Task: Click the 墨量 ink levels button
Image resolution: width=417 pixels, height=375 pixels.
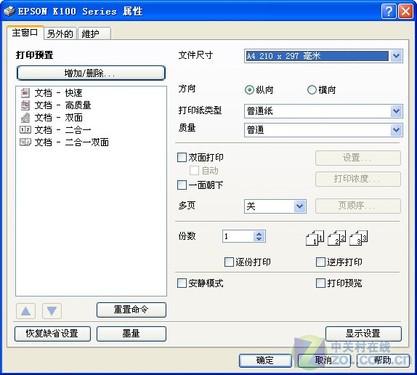Action: pos(131,334)
